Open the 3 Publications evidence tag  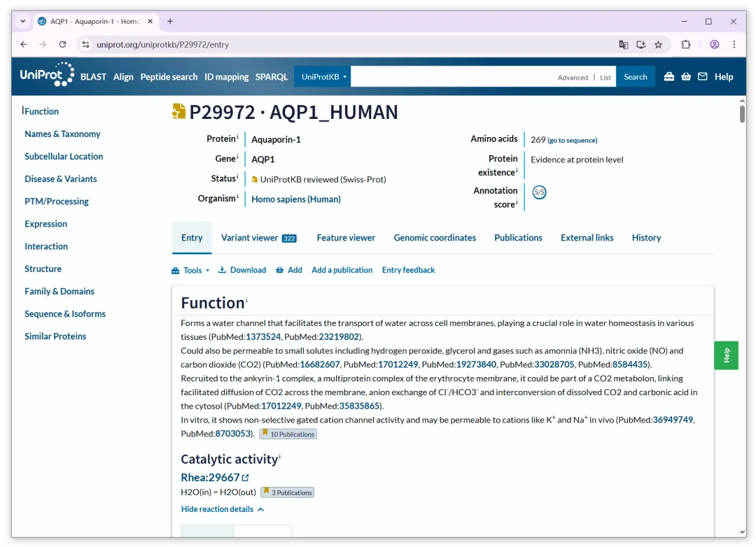click(288, 492)
